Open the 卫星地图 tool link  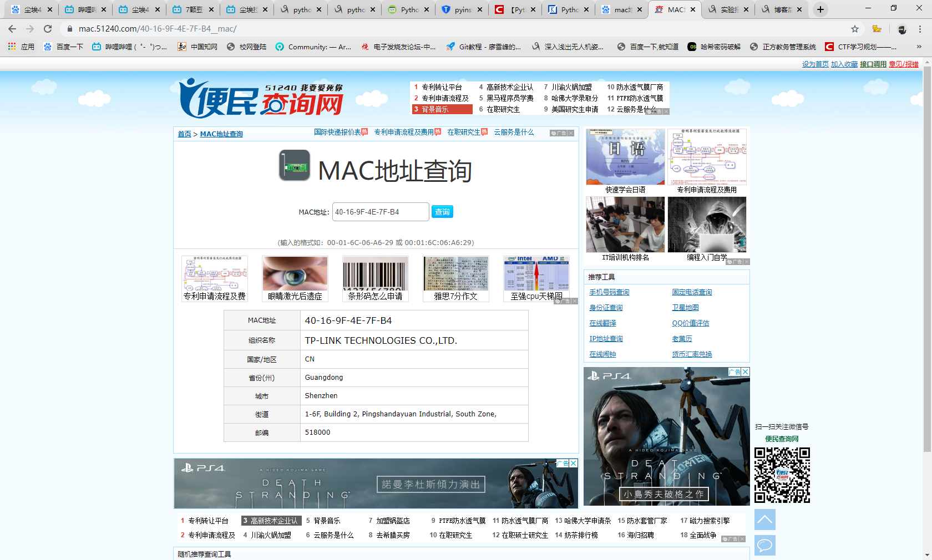(685, 308)
